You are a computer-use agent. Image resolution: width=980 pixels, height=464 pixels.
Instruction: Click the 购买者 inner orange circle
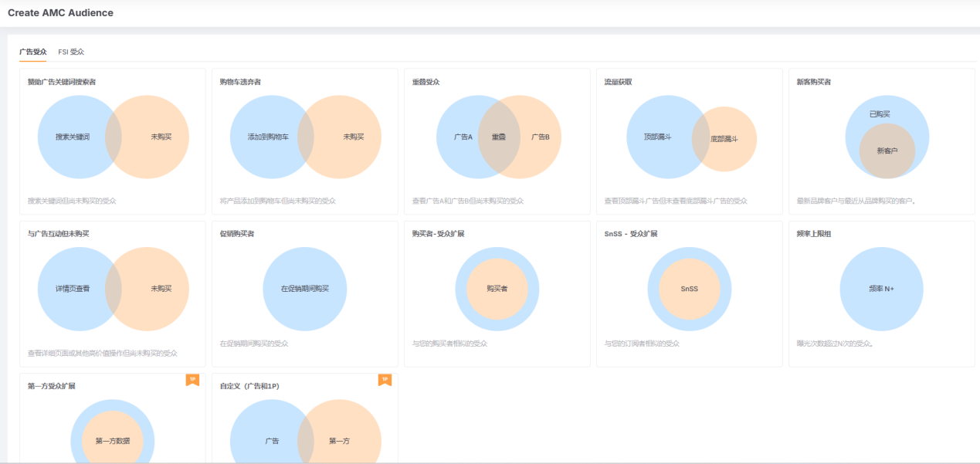[497, 289]
